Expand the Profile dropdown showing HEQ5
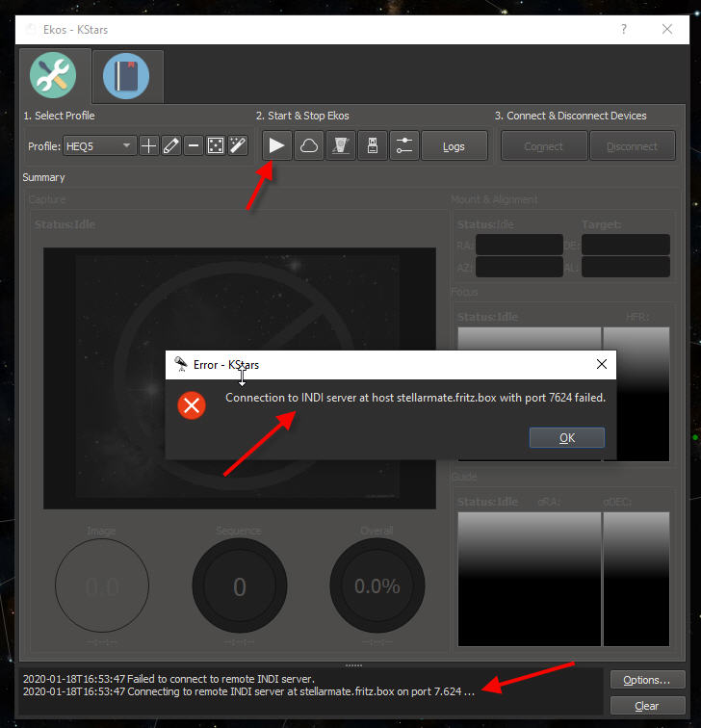 click(99, 146)
